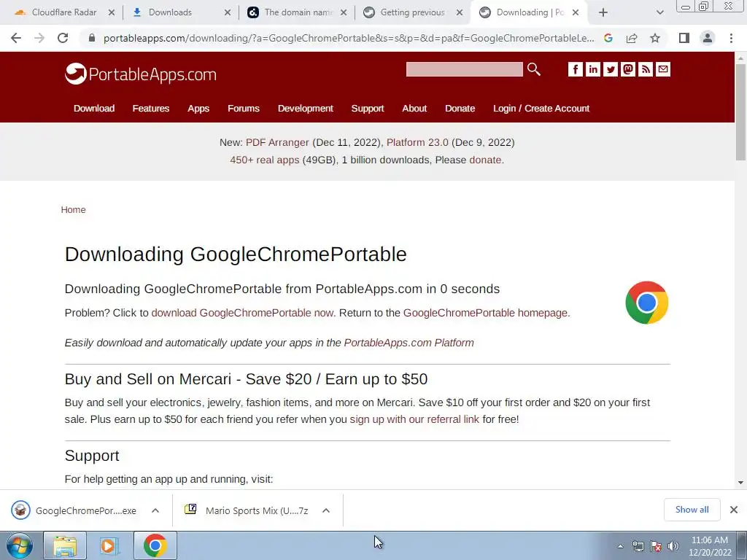This screenshot has height=560, width=747.
Task: Open the browser side panel
Action: [x=684, y=38]
